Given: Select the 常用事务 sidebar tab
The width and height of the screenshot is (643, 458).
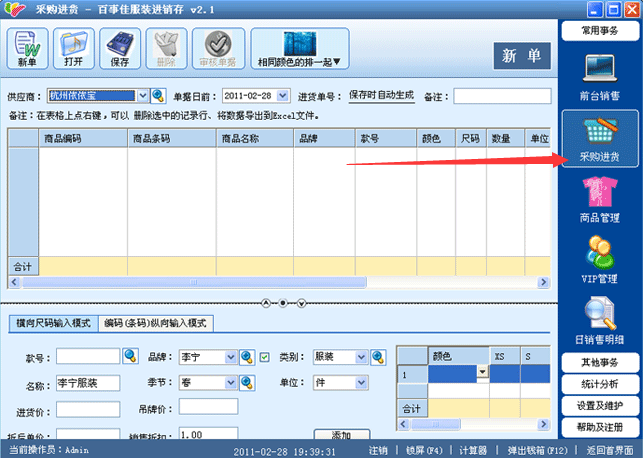Looking at the screenshot, I should (600, 30).
